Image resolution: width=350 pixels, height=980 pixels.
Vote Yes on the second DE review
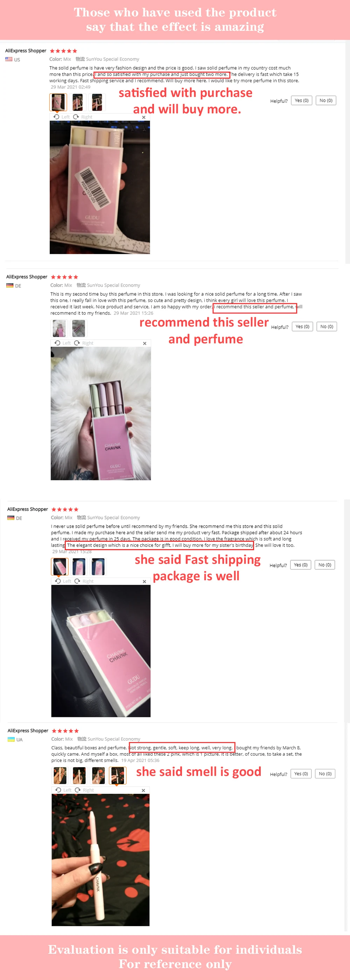[x=301, y=565]
